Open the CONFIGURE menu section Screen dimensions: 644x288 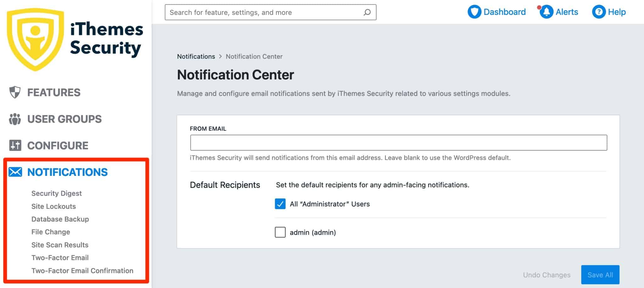58,145
